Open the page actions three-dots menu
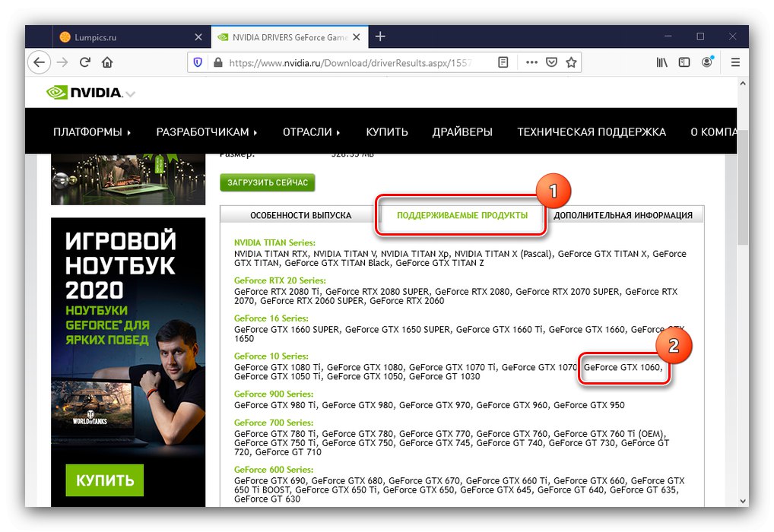The height and width of the screenshot is (532, 774). (531, 62)
